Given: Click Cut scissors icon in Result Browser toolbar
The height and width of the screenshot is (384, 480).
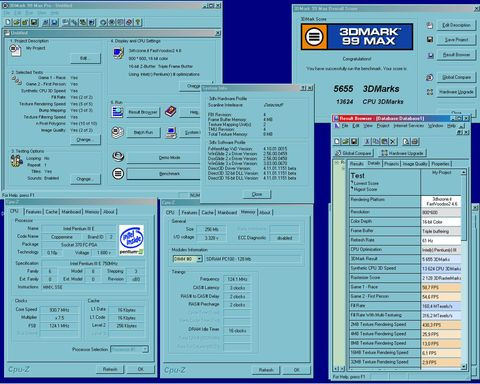Looking at the screenshot, I should click(x=367, y=141).
